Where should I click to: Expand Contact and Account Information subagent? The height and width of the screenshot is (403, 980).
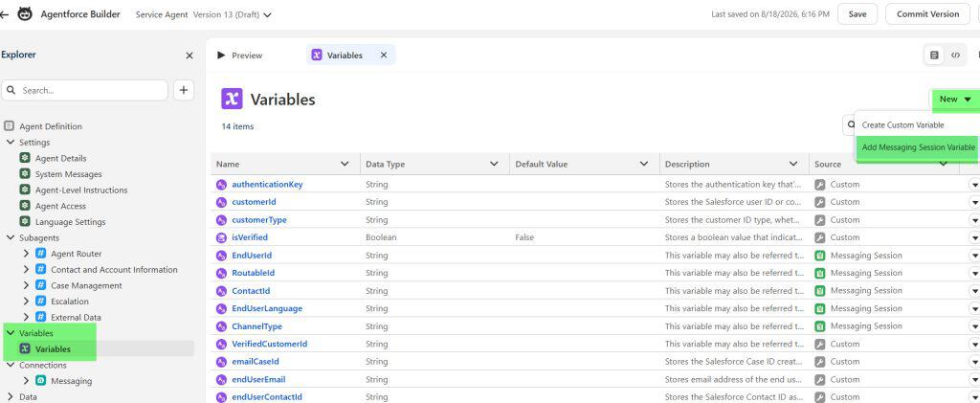[x=26, y=269]
